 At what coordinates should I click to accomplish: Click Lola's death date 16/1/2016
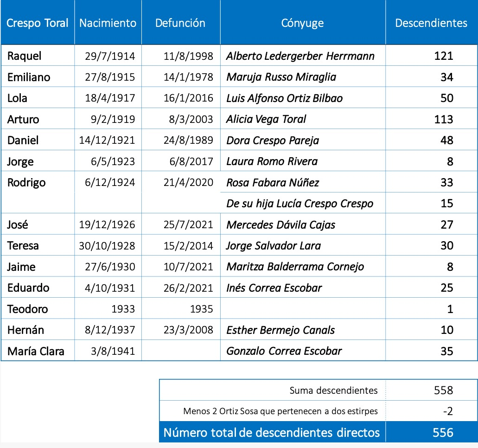point(188,98)
